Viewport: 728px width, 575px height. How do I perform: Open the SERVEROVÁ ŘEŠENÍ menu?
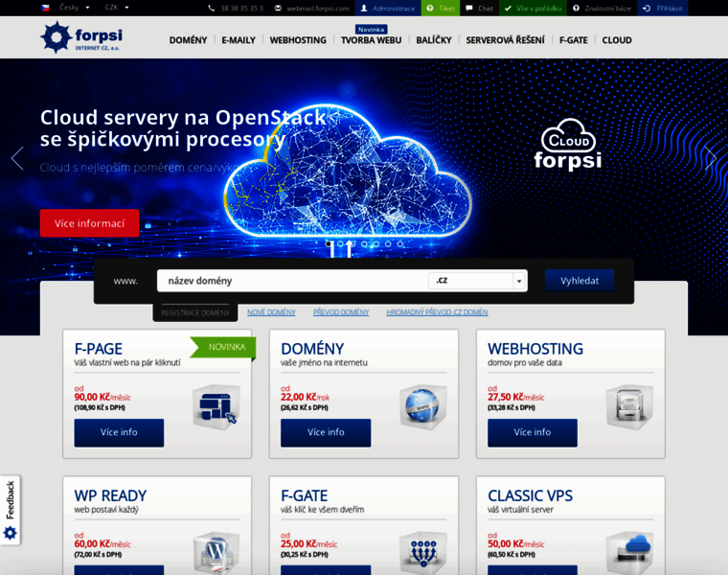point(505,40)
